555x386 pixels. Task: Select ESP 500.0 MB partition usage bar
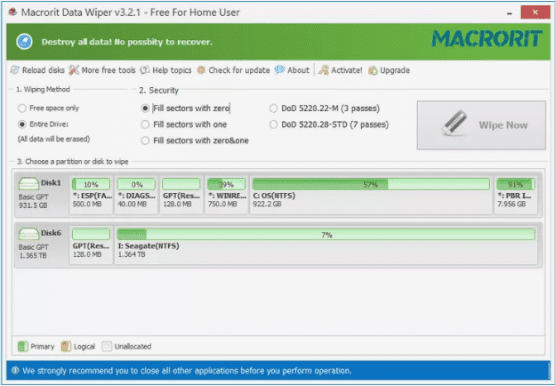pyautogui.click(x=91, y=184)
